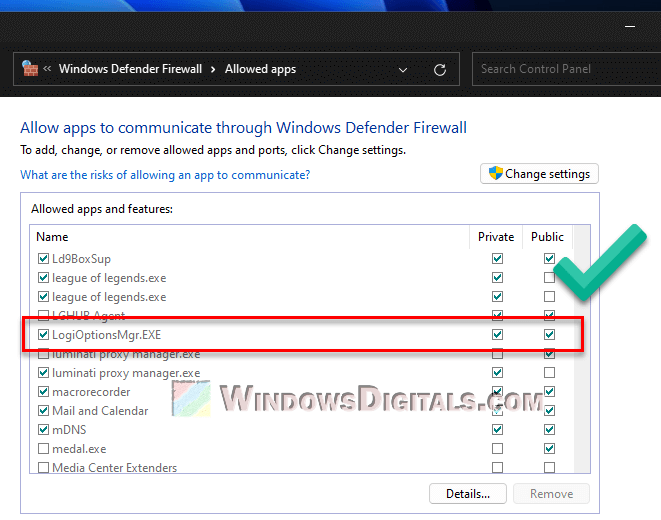Uncheck the macrorecorder name checkbox
Image resolution: width=661 pixels, height=520 pixels.
(43, 391)
